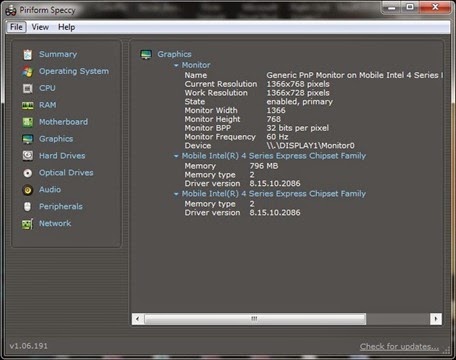The image size is (456, 360).
Task: Click the CPU chip icon
Action: pyautogui.click(x=28, y=88)
